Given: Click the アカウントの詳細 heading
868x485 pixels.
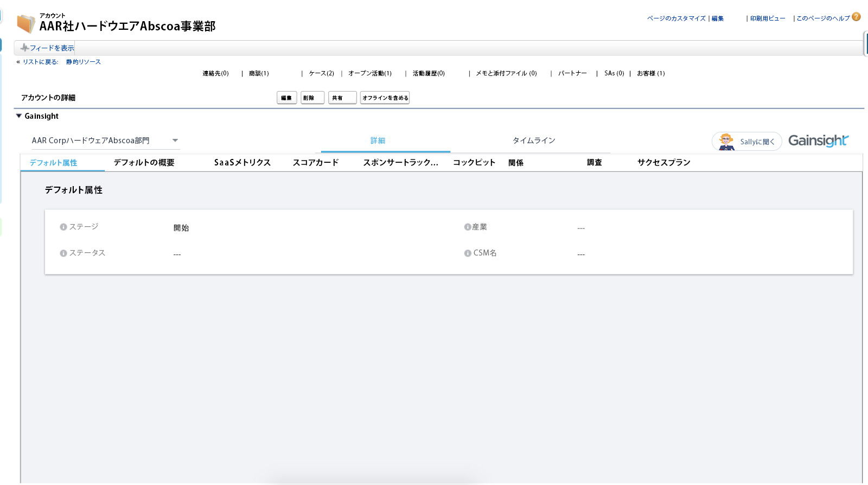Looking at the screenshot, I should click(48, 98).
